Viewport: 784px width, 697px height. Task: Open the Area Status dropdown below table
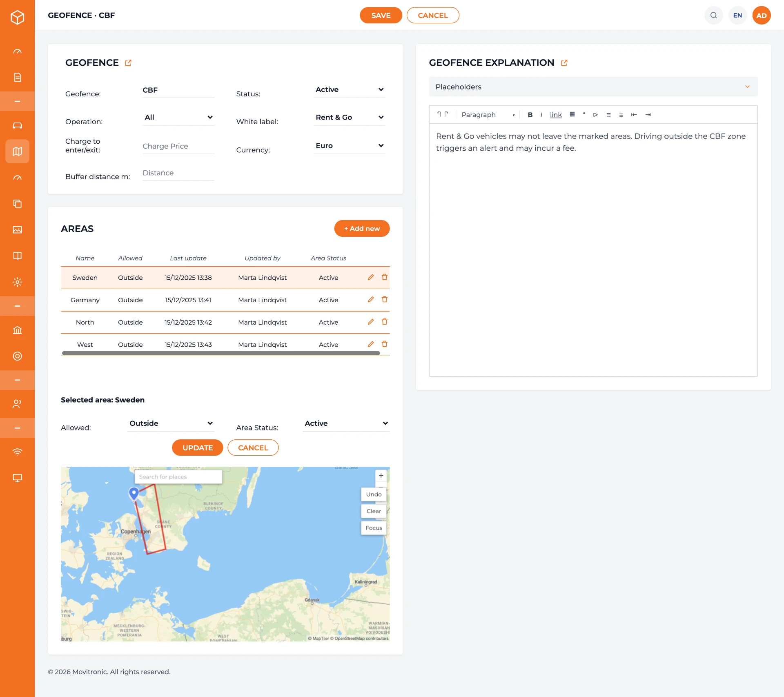pyautogui.click(x=346, y=423)
